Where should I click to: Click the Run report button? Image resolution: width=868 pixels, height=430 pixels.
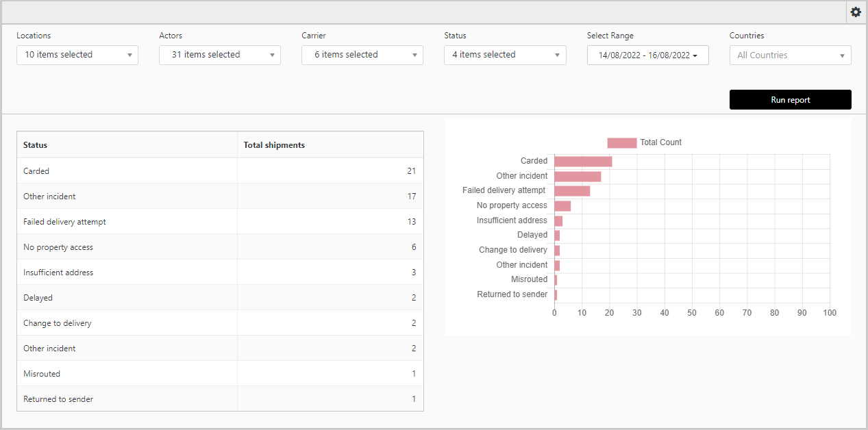(x=790, y=100)
